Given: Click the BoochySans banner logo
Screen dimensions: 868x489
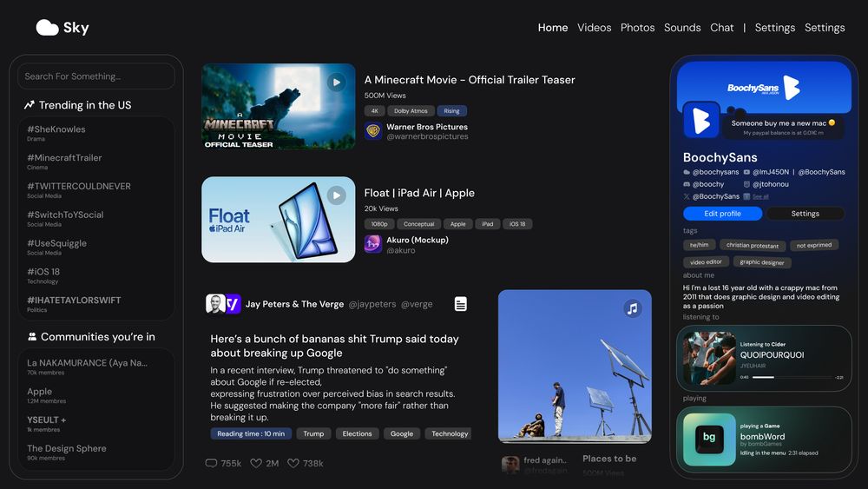Looking at the screenshot, I should [764, 88].
